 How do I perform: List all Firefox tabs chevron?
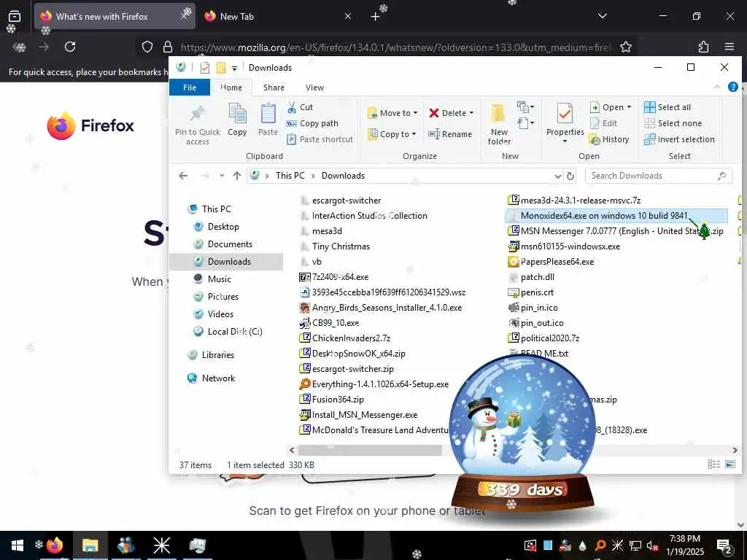point(602,16)
